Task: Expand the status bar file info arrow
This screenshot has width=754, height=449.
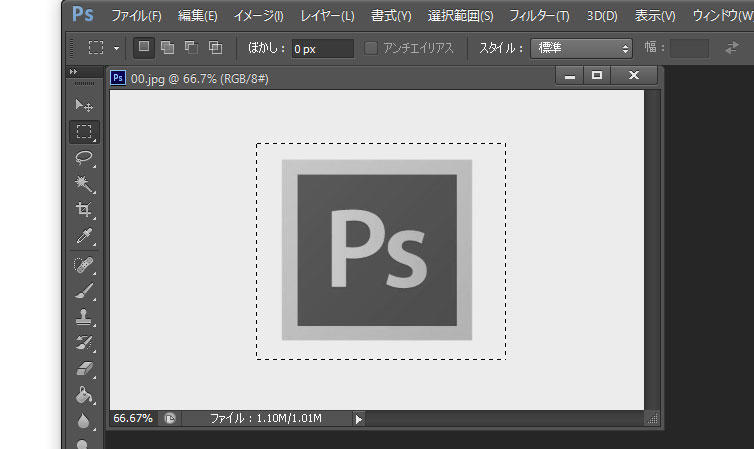Action: 358,419
